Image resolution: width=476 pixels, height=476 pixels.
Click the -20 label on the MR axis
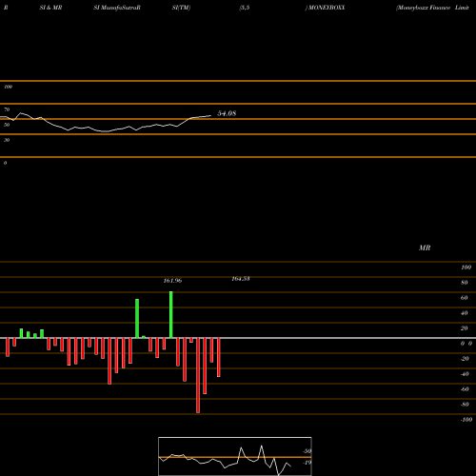(465, 359)
